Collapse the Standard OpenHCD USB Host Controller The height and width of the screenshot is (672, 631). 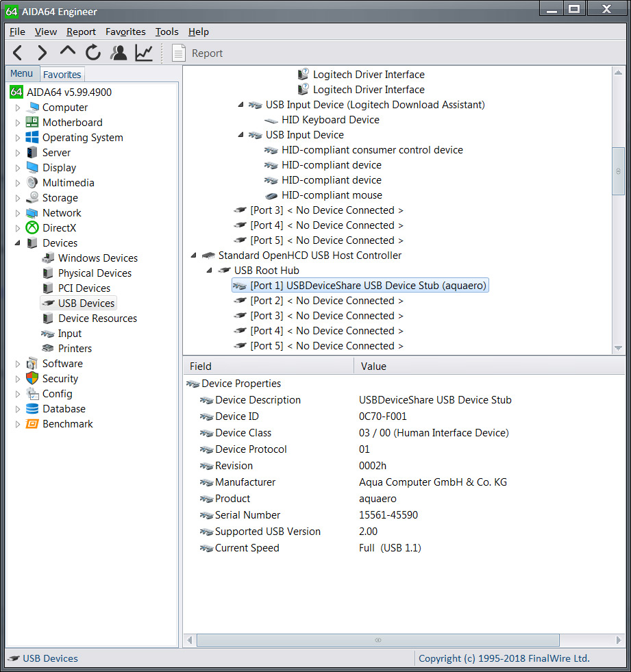pos(194,256)
